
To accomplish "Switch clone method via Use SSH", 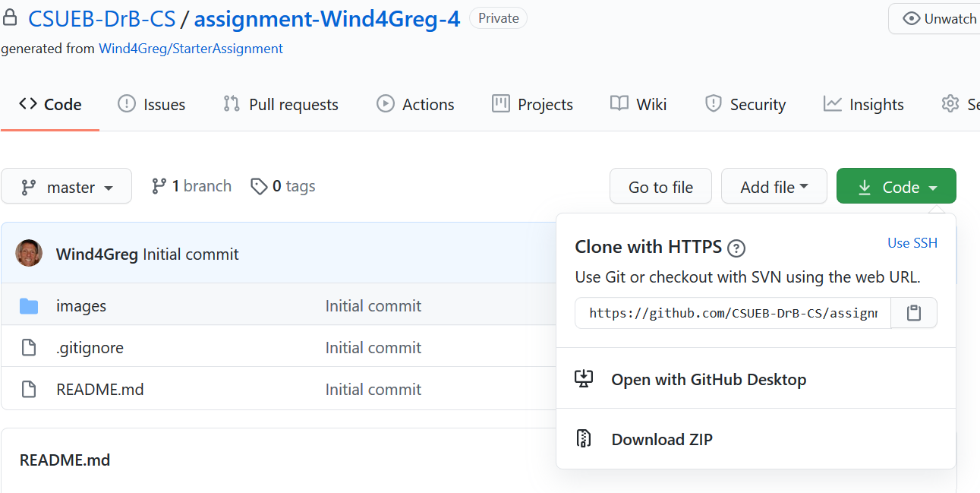I will click(912, 243).
